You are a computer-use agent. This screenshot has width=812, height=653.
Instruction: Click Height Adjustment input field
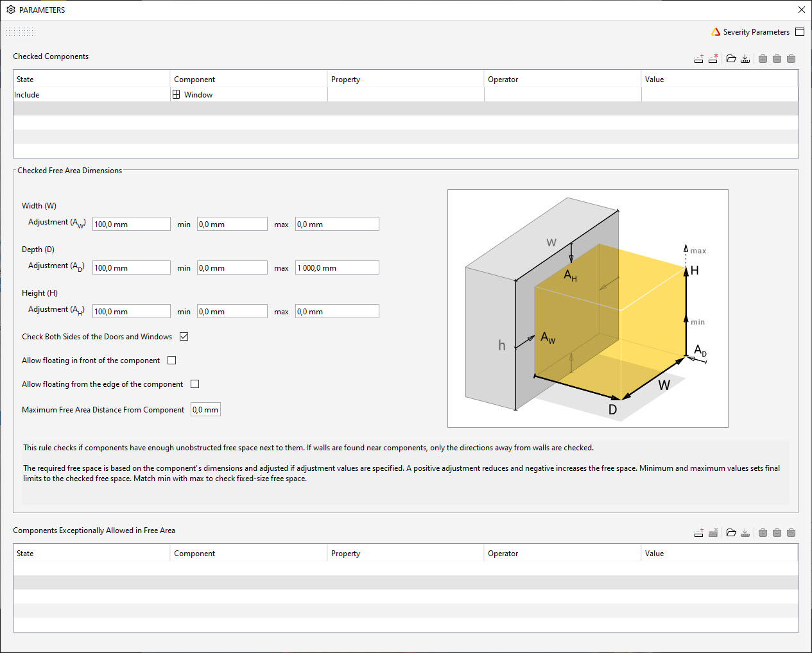pos(132,311)
